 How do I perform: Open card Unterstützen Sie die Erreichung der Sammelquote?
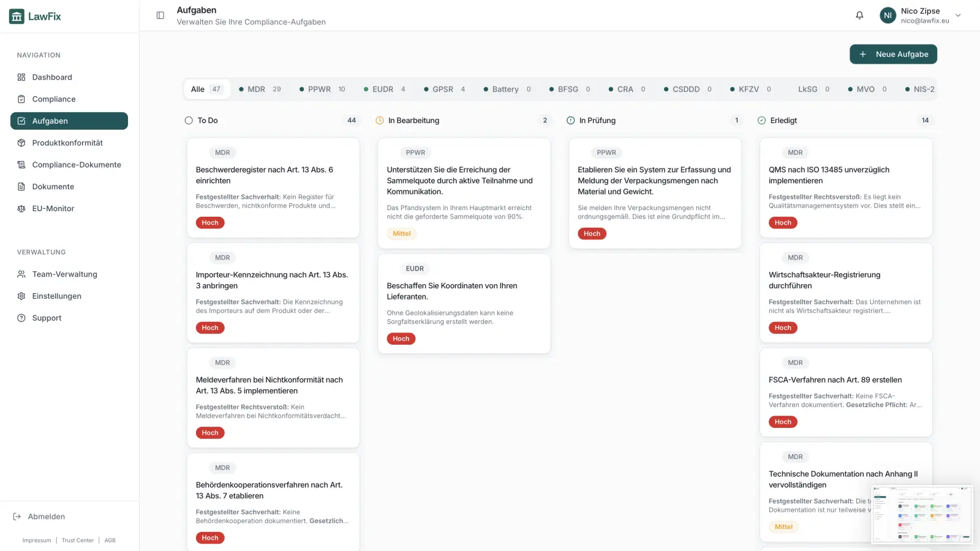(x=464, y=193)
